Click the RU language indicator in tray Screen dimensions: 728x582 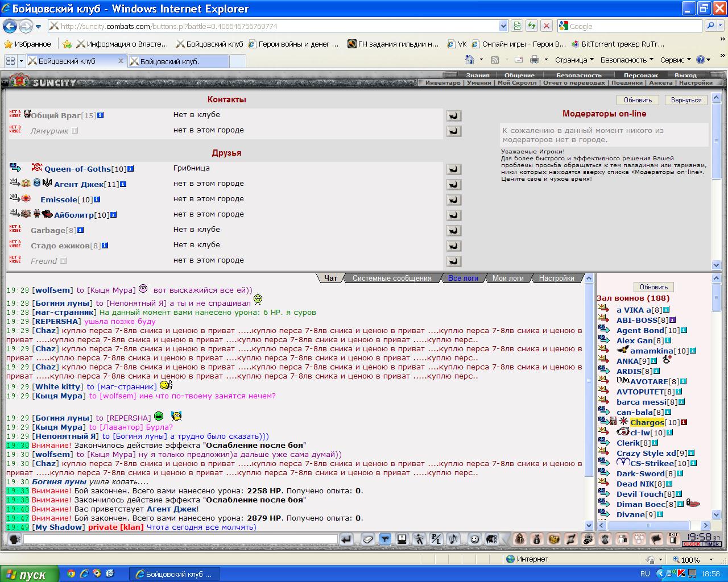(645, 574)
